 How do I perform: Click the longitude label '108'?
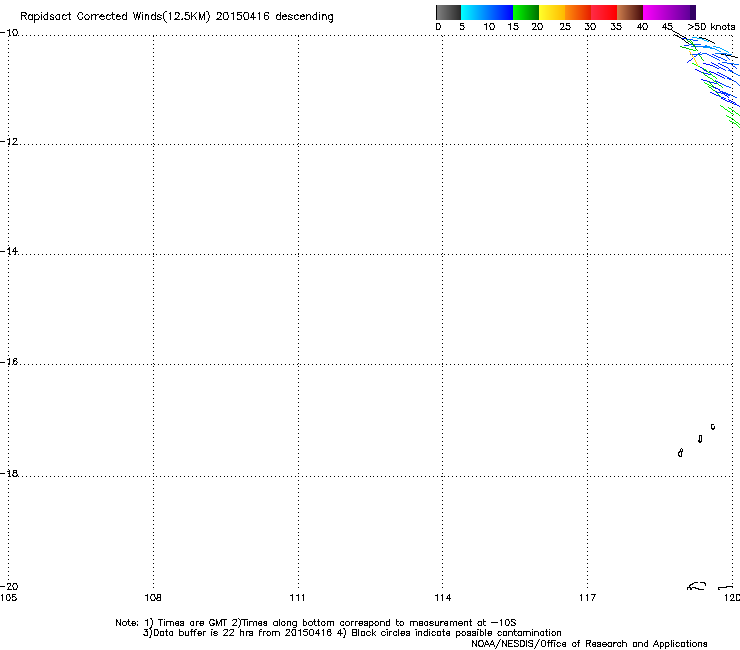click(x=153, y=598)
